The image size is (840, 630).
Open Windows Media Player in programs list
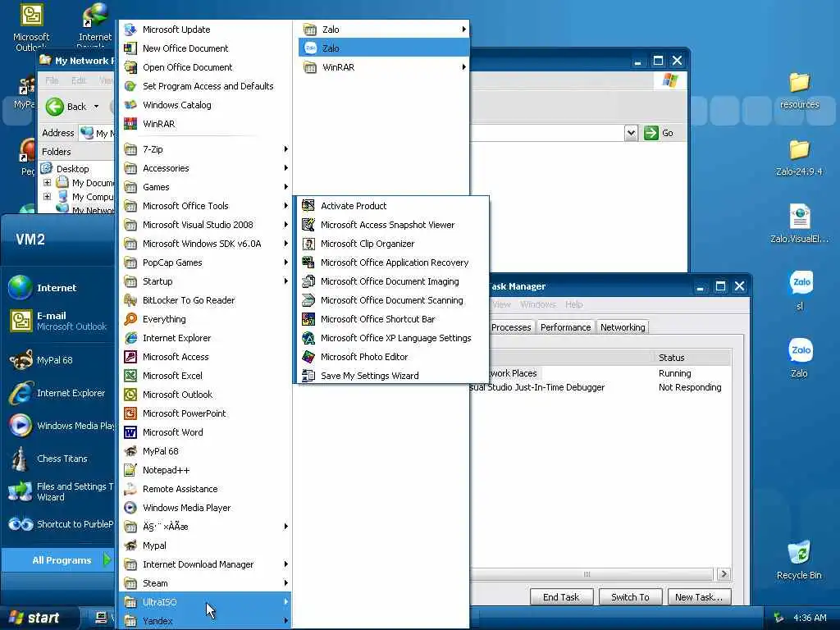pos(205,508)
